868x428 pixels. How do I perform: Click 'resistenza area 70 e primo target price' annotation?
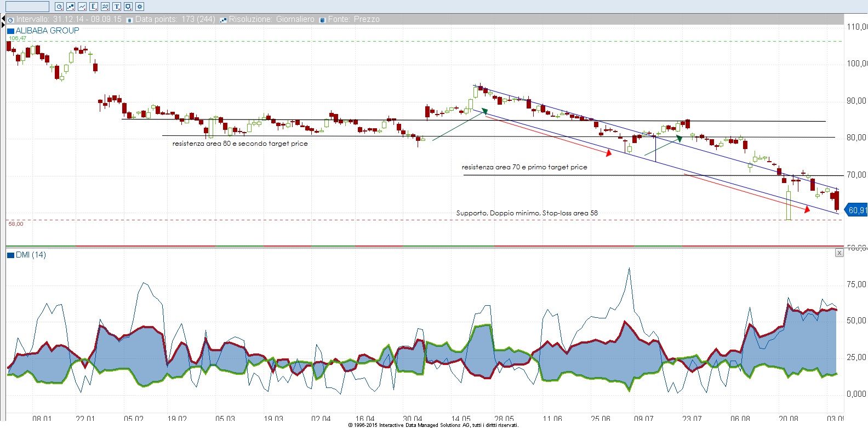pos(524,167)
